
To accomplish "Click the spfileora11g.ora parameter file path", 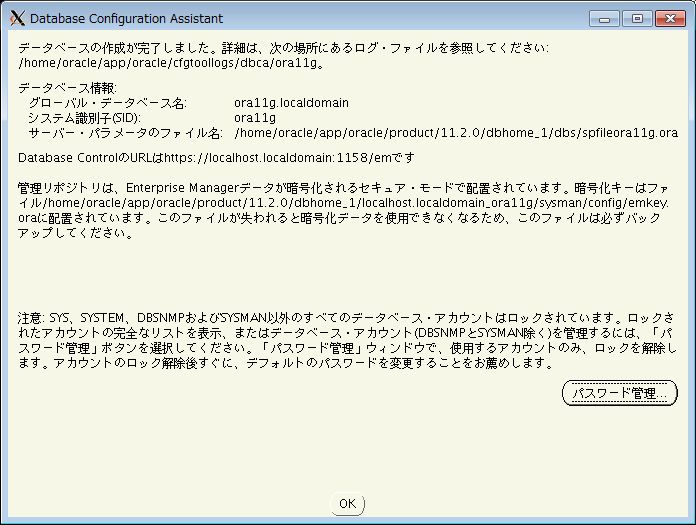I will pyautogui.click(x=456, y=133).
